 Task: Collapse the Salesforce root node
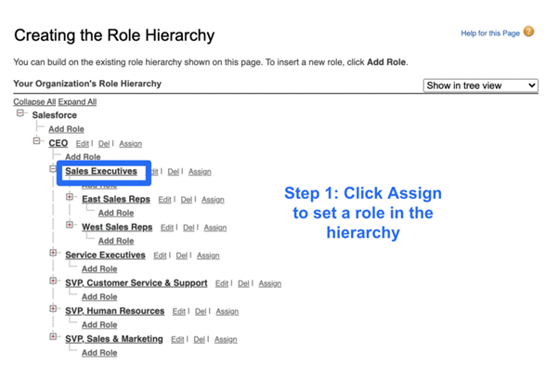(20, 114)
